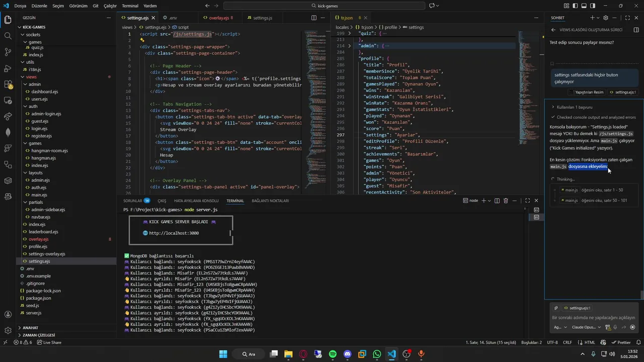This screenshot has height=362, width=644.
Task: Toggle chat sessions sidebar in chat header
Action: 636,30
